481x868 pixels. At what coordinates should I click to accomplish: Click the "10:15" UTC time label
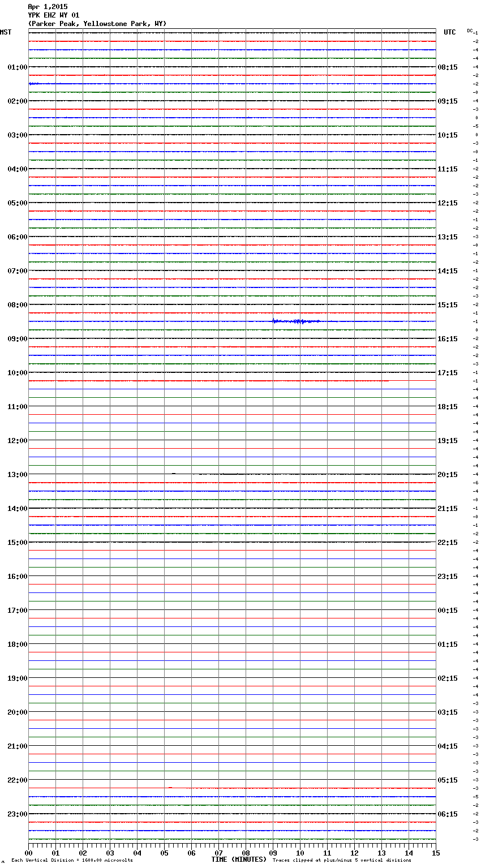[x=448, y=135]
